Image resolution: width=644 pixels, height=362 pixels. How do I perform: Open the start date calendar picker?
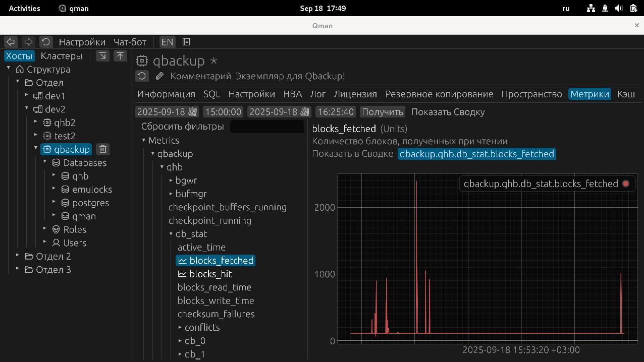[192, 112]
